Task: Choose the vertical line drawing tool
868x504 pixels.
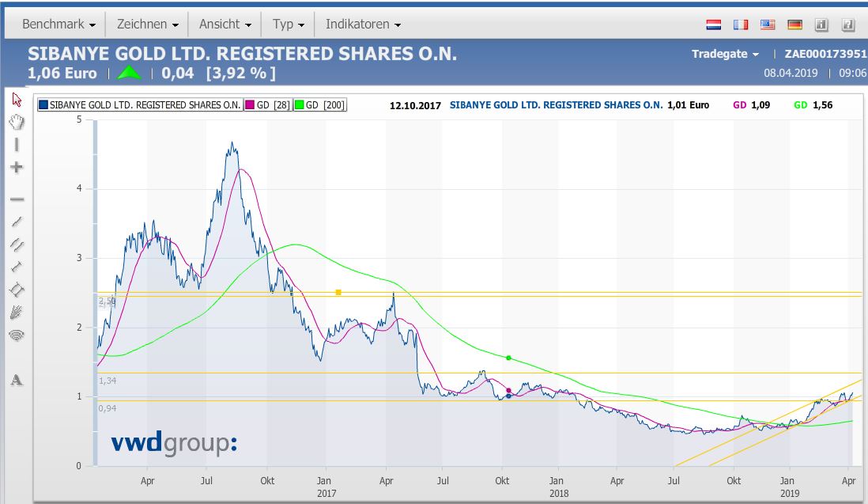Action: pyautogui.click(x=17, y=145)
